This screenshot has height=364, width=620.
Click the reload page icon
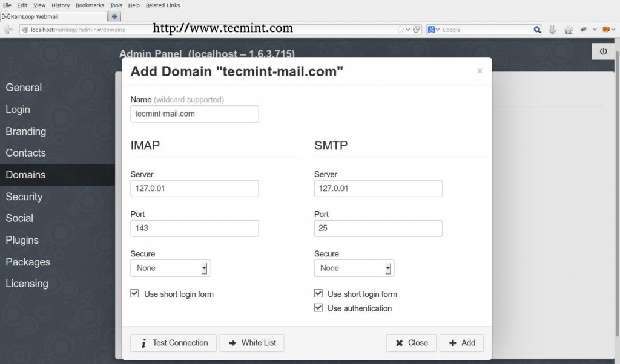click(417, 30)
